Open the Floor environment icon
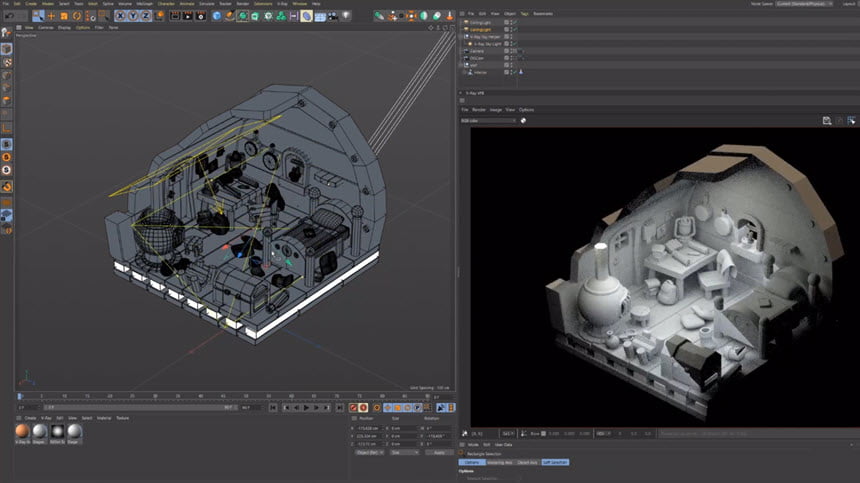The image size is (860, 483). click(x=320, y=16)
